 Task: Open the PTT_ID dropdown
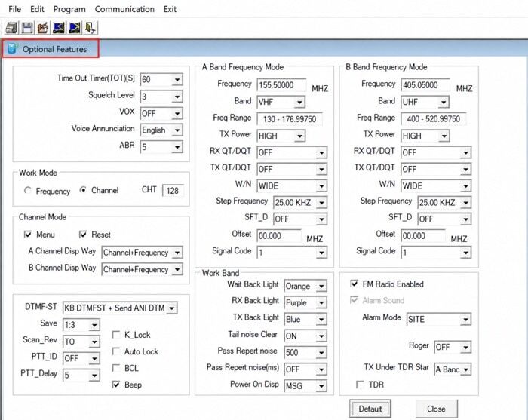coord(81,358)
